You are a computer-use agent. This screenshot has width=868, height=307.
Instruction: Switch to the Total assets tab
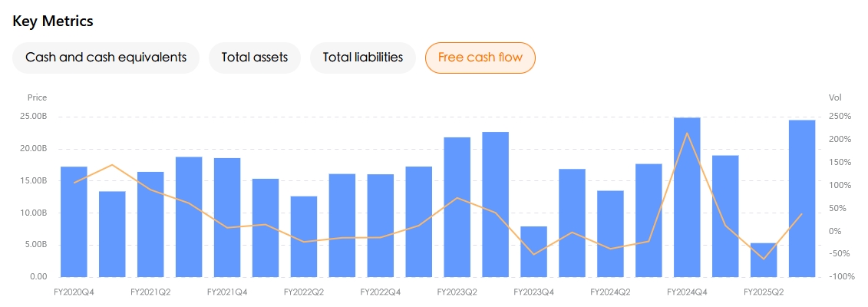pos(255,58)
